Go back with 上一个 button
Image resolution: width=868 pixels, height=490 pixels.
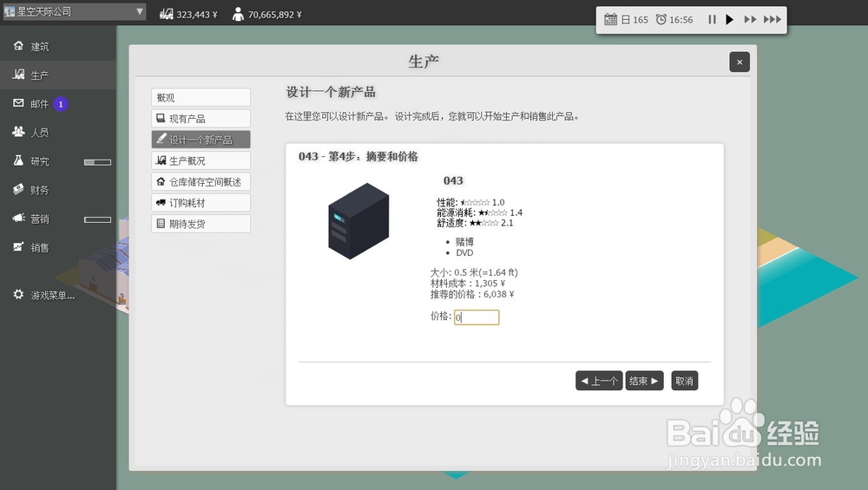(x=599, y=381)
